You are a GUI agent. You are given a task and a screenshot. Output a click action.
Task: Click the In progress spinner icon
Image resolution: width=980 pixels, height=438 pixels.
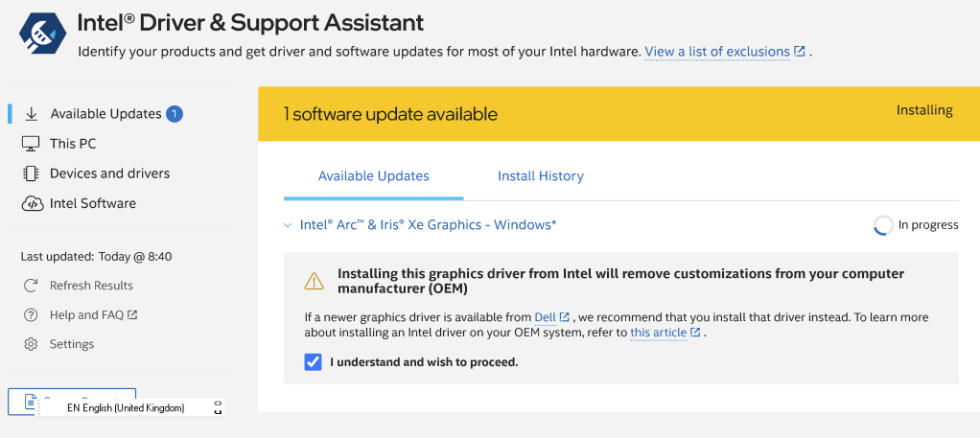883,225
